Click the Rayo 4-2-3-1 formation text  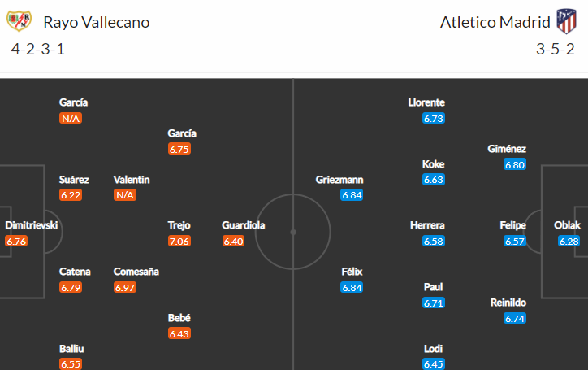coord(38,50)
